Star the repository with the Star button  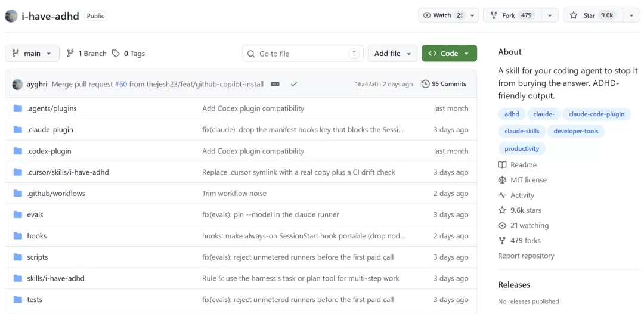593,15
